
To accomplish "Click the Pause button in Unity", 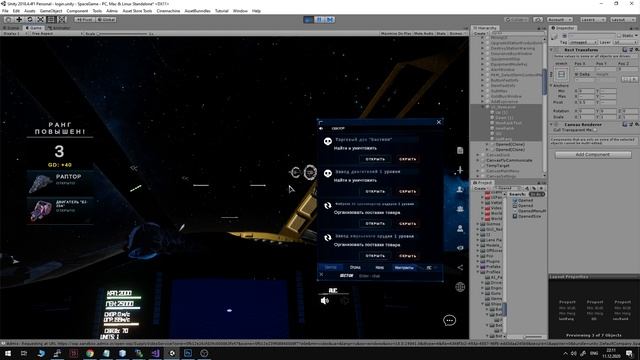I will pos(319,19).
